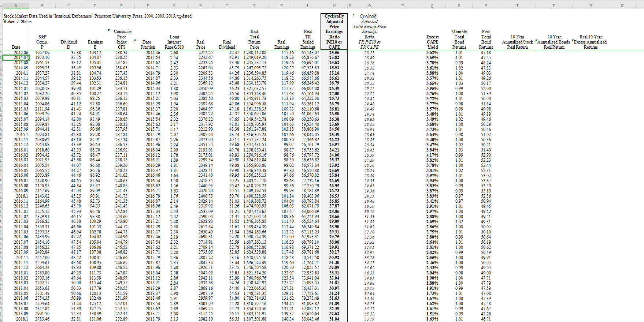644x322 pixels.
Task: Select column L header
Action: click(x=308, y=5)
